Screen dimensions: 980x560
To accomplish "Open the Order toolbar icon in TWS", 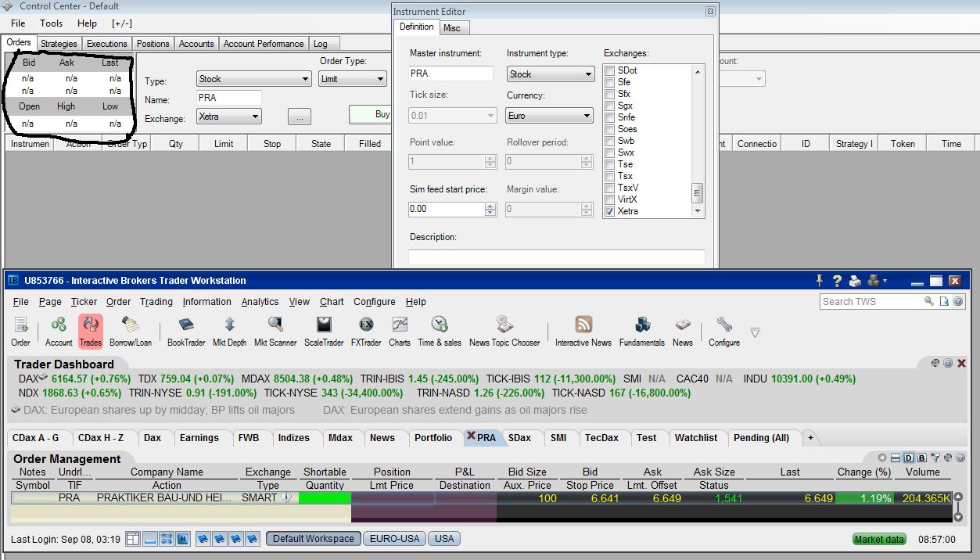I will 21,331.
